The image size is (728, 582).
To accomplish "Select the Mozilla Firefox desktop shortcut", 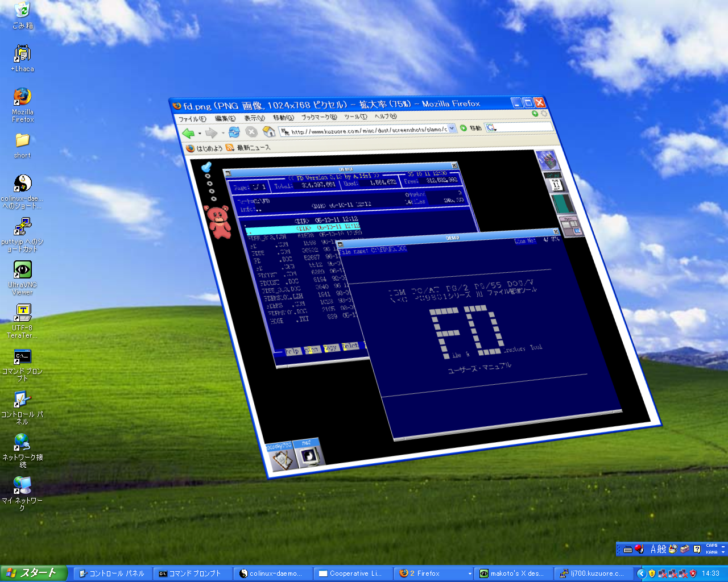I will [22, 105].
